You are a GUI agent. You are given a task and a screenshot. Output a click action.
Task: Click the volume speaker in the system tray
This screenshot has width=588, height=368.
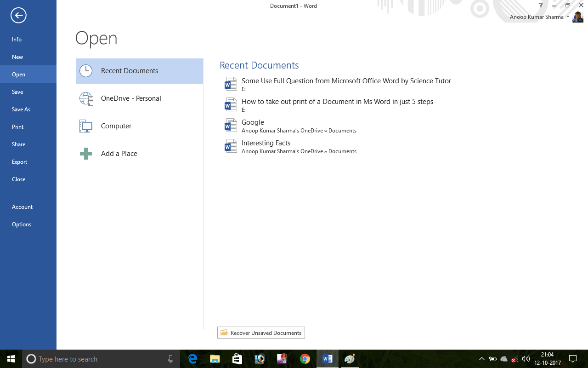pyautogui.click(x=526, y=359)
